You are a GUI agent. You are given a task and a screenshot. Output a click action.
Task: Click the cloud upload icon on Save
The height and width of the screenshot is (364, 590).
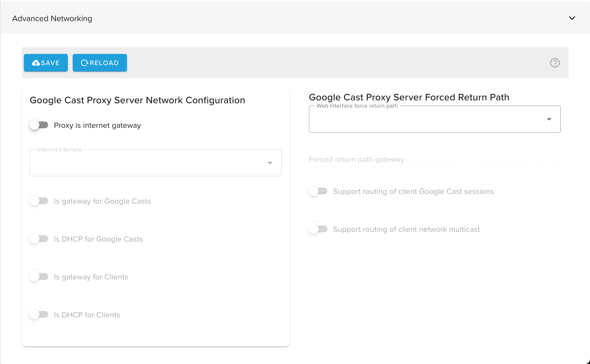pyautogui.click(x=36, y=63)
